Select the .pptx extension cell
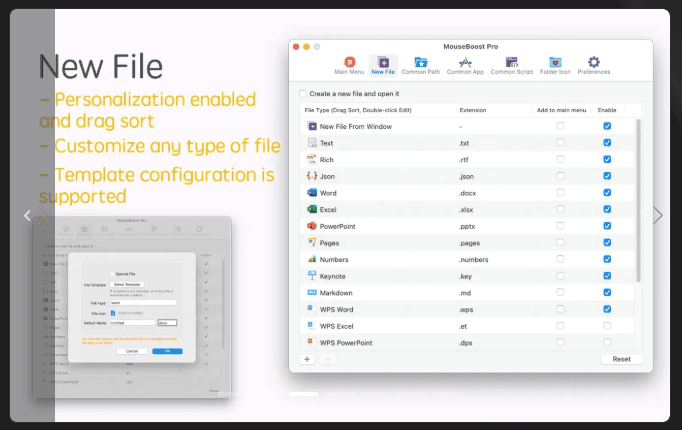 (x=467, y=226)
